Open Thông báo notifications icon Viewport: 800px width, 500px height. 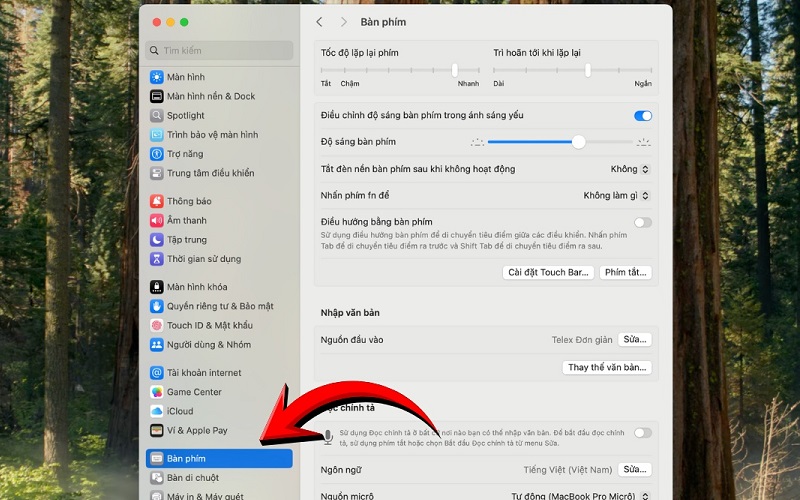[x=157, y=201]
